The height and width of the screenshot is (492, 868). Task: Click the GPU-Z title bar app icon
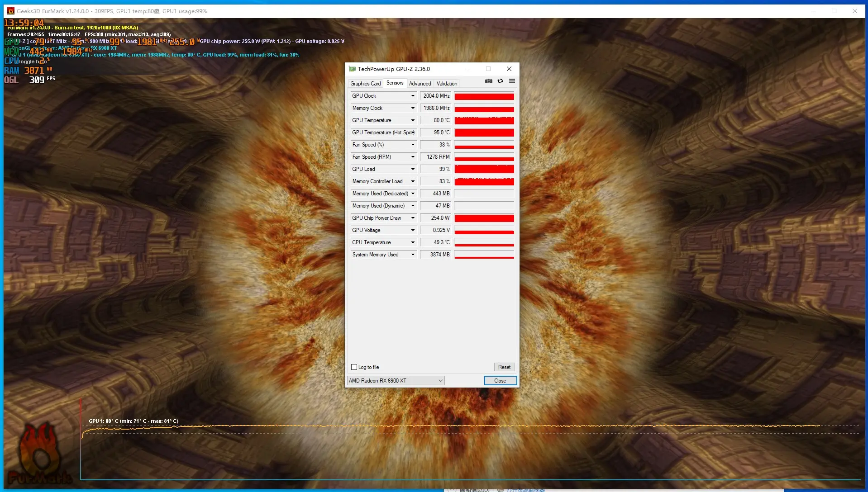pyautogui.click(x=352, y=69)
